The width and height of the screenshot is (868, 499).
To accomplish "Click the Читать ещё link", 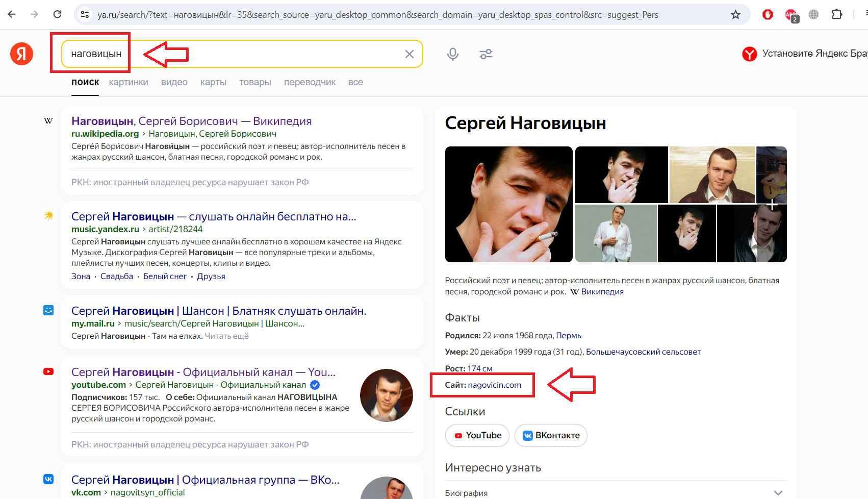I will tap(226, 336).
